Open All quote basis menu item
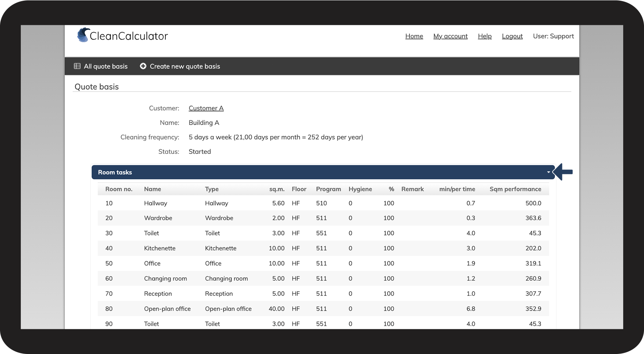The image size is (644, 354). point(105,66)
